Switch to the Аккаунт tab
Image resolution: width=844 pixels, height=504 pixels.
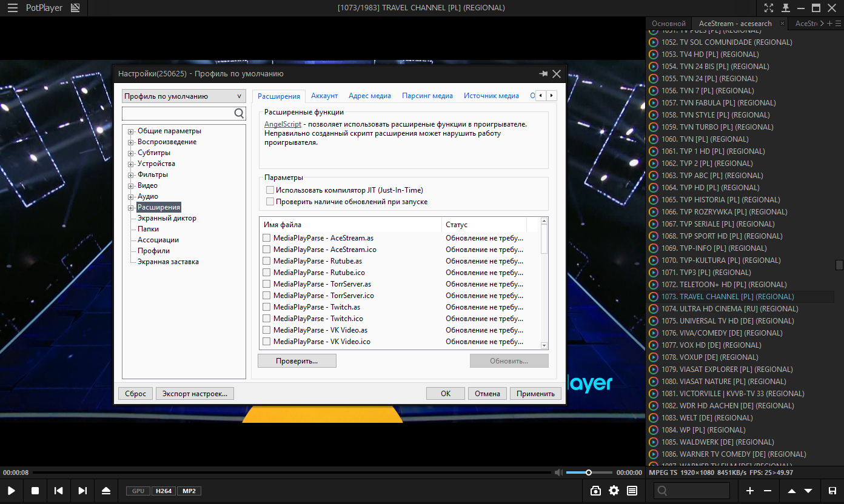point(324,96)
